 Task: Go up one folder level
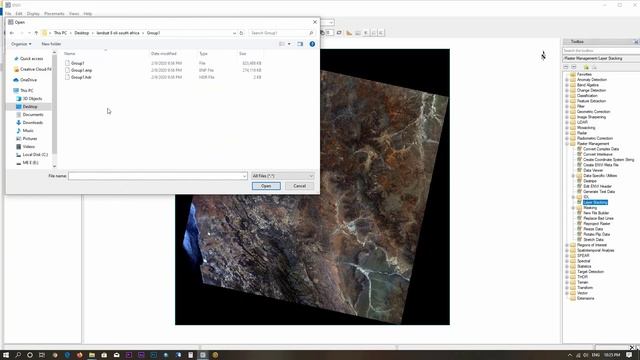tap(36, 33)
